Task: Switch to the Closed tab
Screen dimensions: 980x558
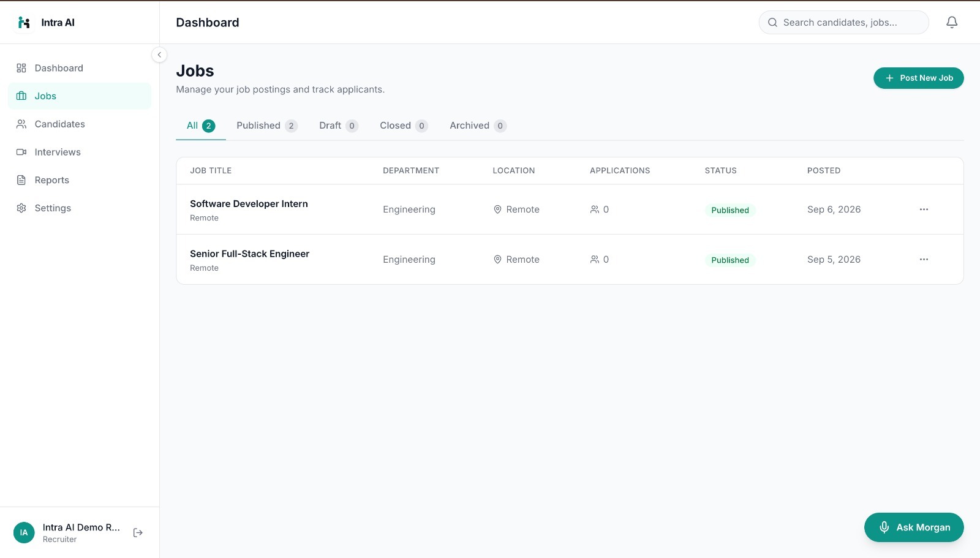Action: pyautogui.click(x=404, y=126)
